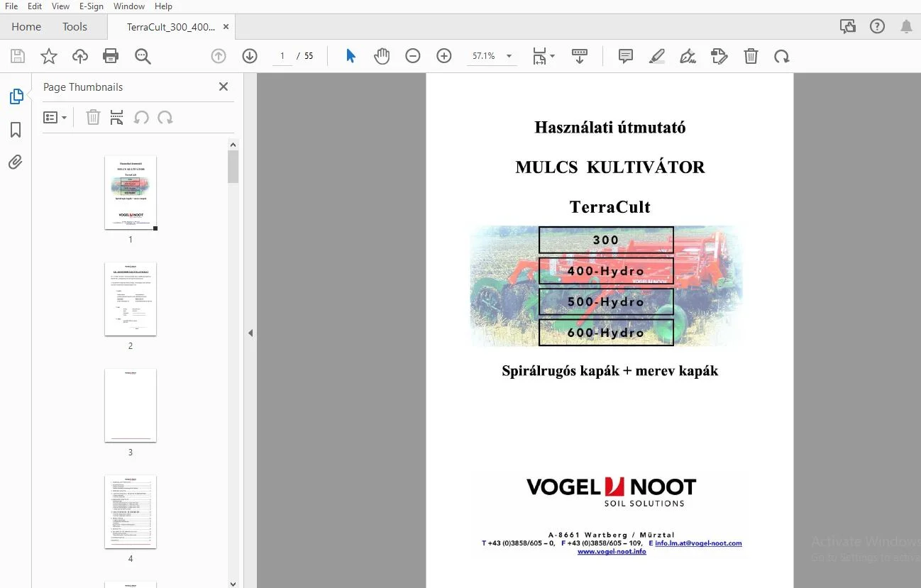Click the page number input field
921x588 pixels.
[x=282, y=56]
